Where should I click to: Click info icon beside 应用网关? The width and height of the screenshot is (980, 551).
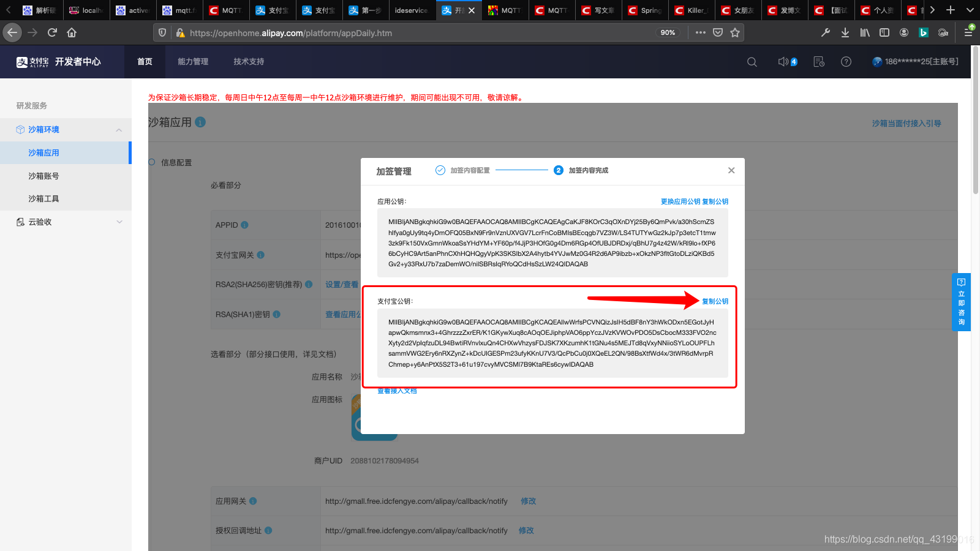253,501
